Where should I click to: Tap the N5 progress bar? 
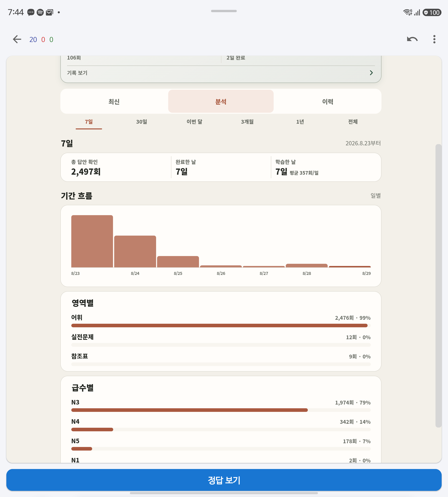coord(221,449)
